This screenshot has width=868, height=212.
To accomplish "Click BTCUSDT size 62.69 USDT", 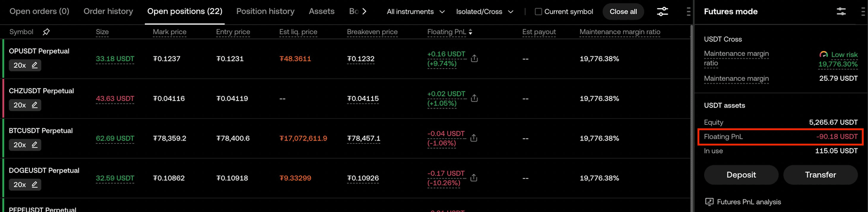I will pyautogui.click(x=115, y=138).
